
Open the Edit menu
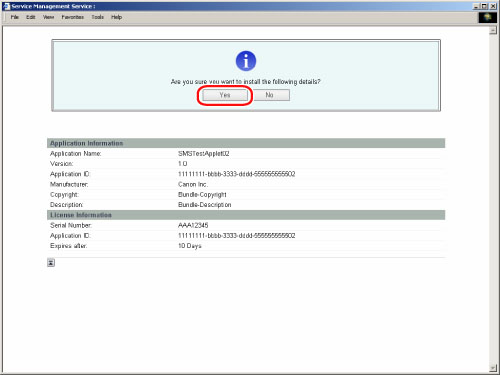[31, 17]
